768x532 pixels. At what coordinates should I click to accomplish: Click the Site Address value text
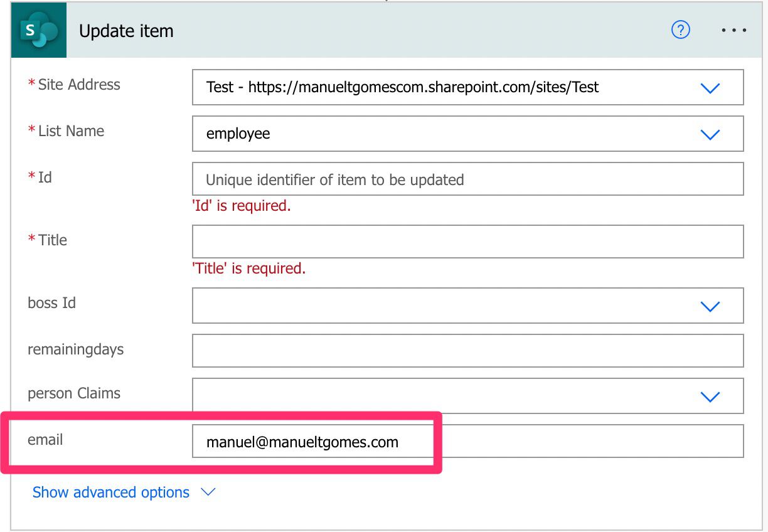[x=403, y=87]
